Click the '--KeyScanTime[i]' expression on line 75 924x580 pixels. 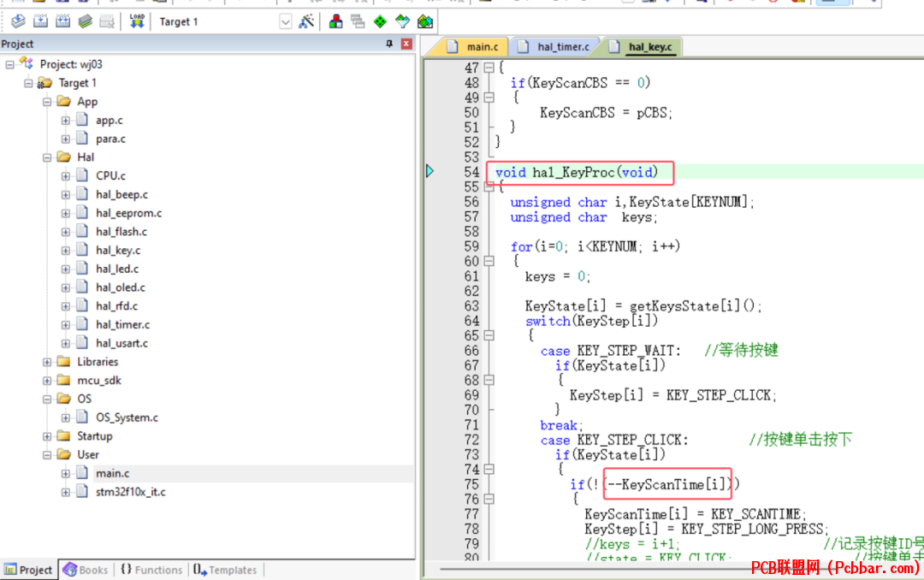(666, 484)
